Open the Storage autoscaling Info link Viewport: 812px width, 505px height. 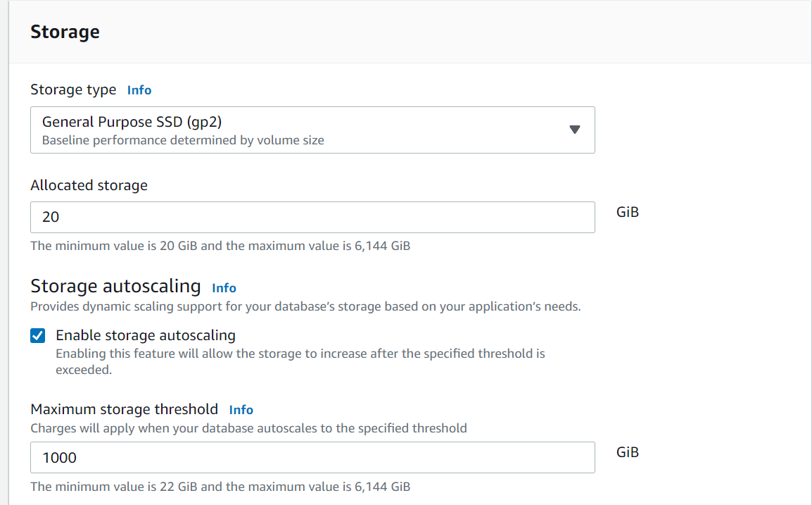[x=224, y=288]
